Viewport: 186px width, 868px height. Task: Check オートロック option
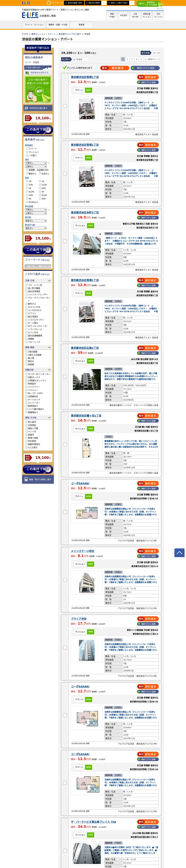26,400
